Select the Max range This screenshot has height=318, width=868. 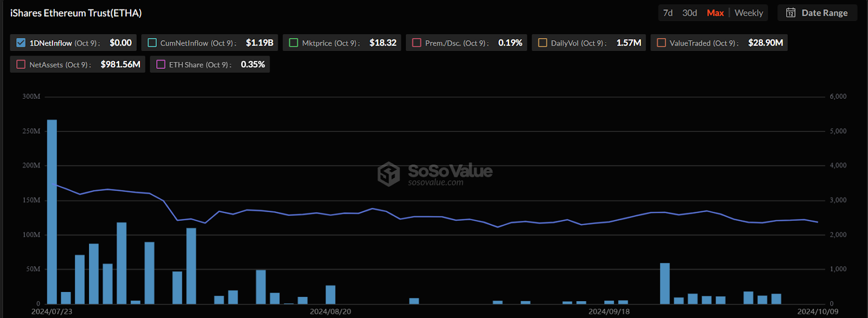tap(715, 13)
